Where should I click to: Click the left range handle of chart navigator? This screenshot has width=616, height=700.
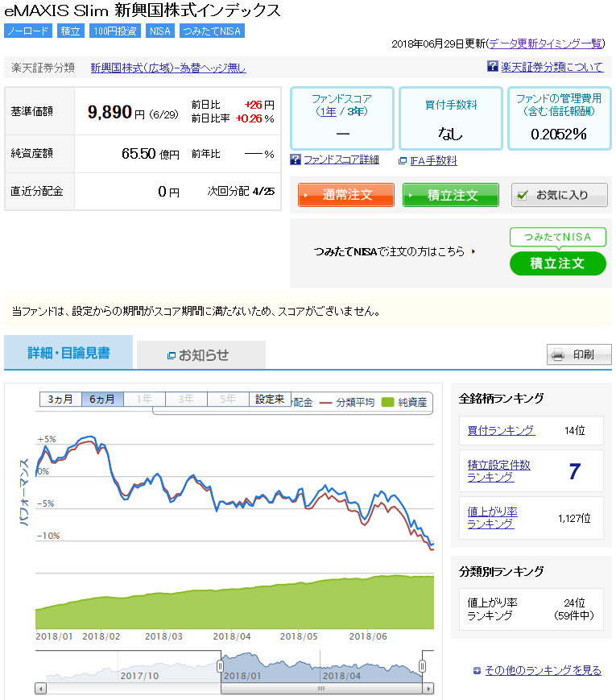coord(220,666)
